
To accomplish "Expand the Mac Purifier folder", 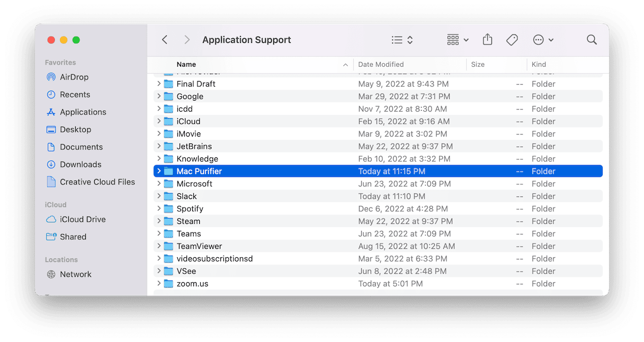I will pos(158,171).
